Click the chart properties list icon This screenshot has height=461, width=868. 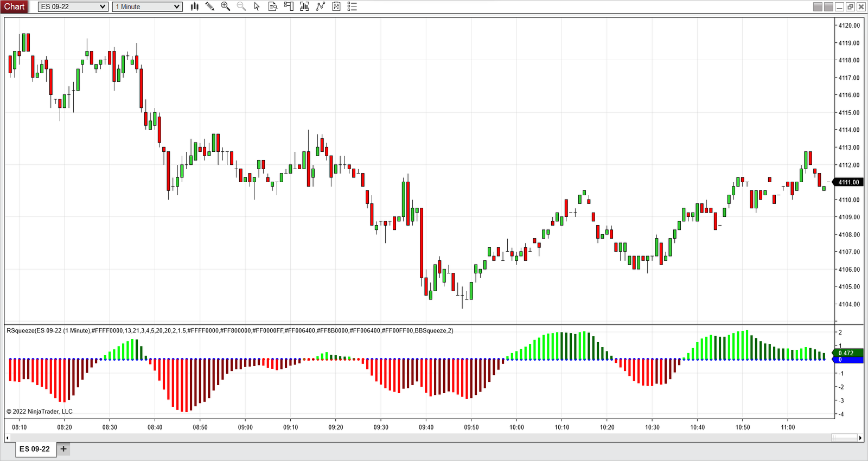point(352,7)
